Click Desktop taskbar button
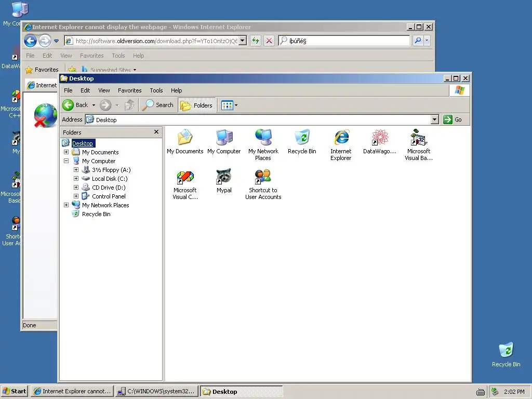Image resolution: width=532 pixels, height=399 pixels. [241, 391]
